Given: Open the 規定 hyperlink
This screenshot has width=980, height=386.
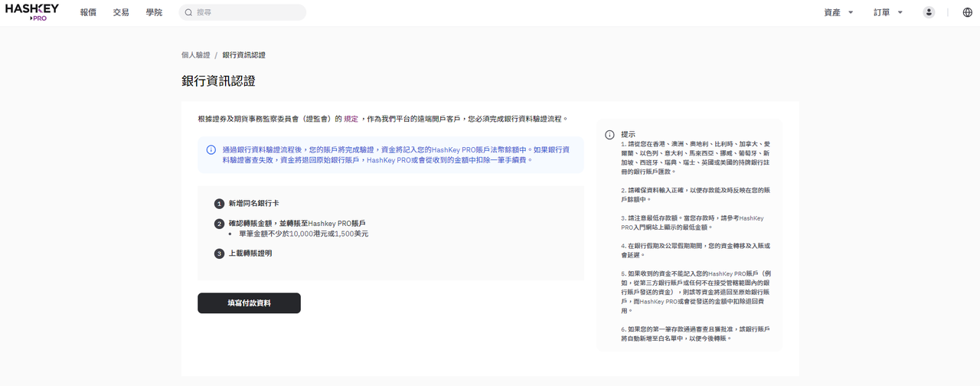Looking at the screenshot, I should coord(351,119).
